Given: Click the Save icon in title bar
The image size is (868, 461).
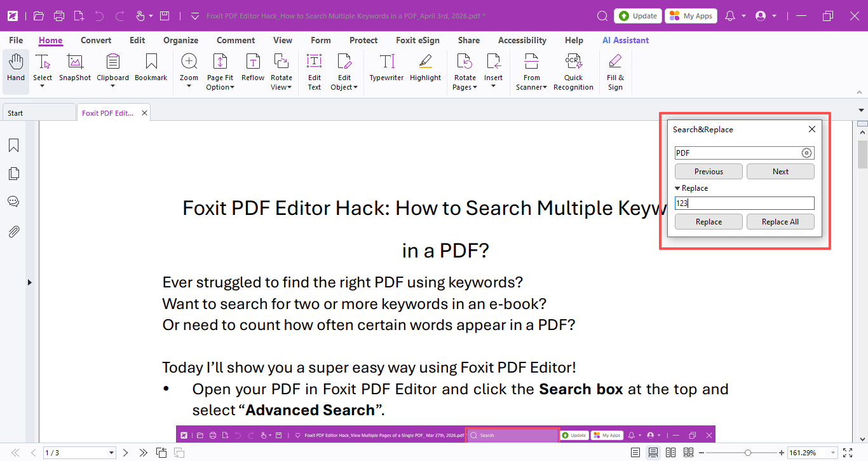Looking at the screenshot, I should [x=165, y=16].
